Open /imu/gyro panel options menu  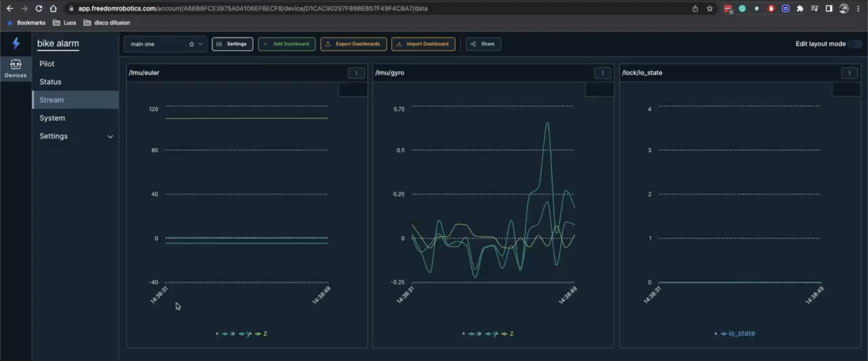point(602,73)
